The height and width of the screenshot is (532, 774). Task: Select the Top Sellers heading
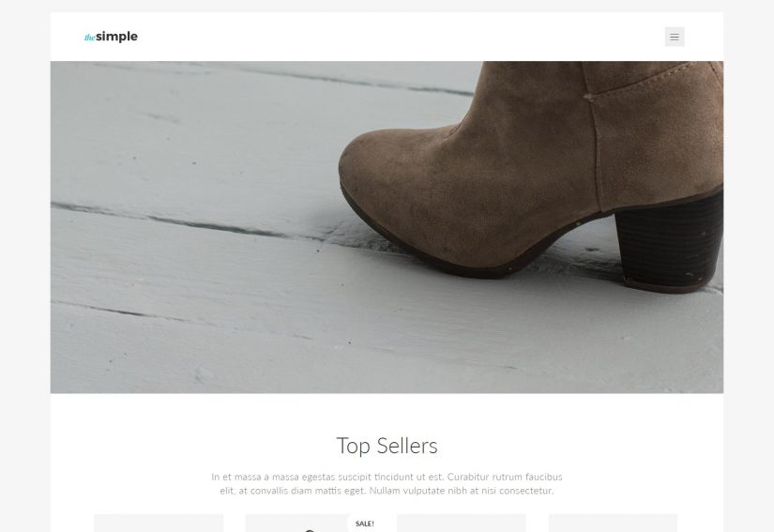pyautogui.click(x=387, y=446)
